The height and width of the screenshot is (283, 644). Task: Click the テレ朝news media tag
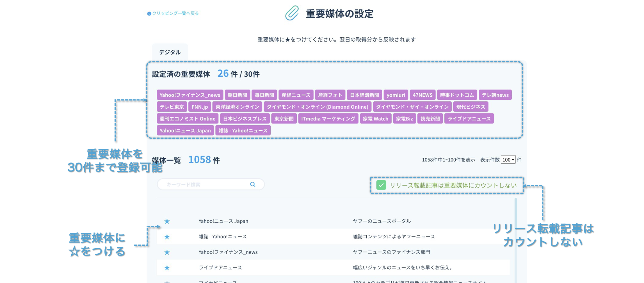coord(495,95)
